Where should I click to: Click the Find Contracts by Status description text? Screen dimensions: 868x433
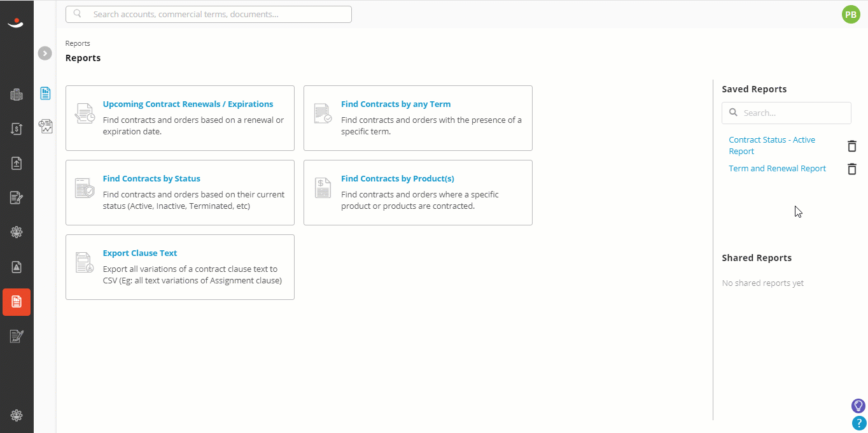[x=193, y=200]
